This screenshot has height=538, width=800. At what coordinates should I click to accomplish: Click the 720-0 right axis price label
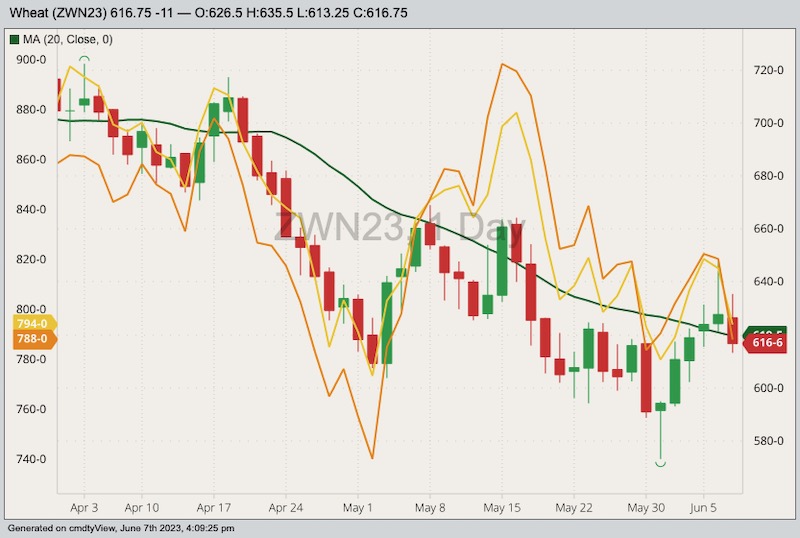(x=766, y=70)
